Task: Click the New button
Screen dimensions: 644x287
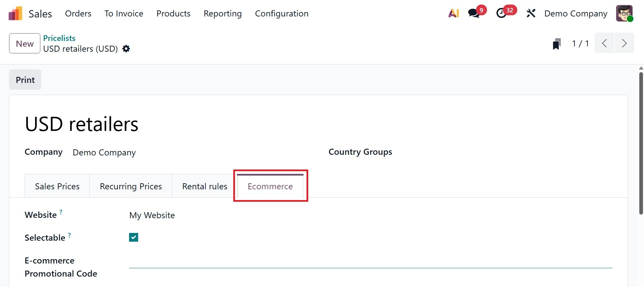Action: click(25, 44)
